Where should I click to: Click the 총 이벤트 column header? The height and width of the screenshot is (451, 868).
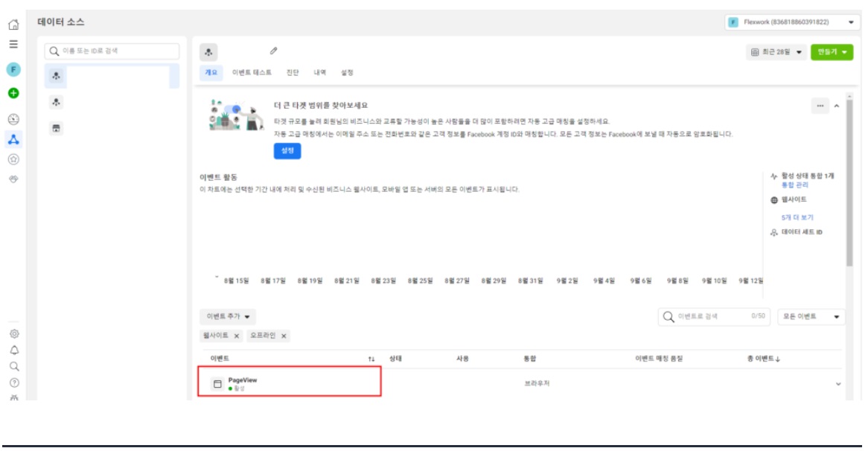(x=763, y=359)
